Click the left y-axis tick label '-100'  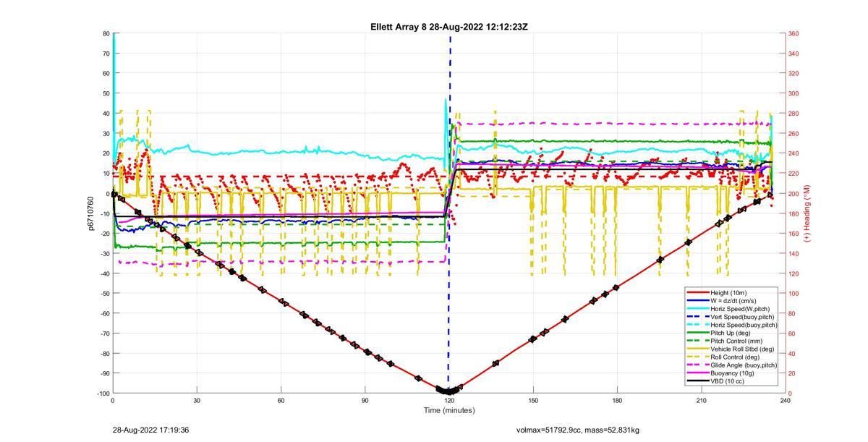[103, 393]
